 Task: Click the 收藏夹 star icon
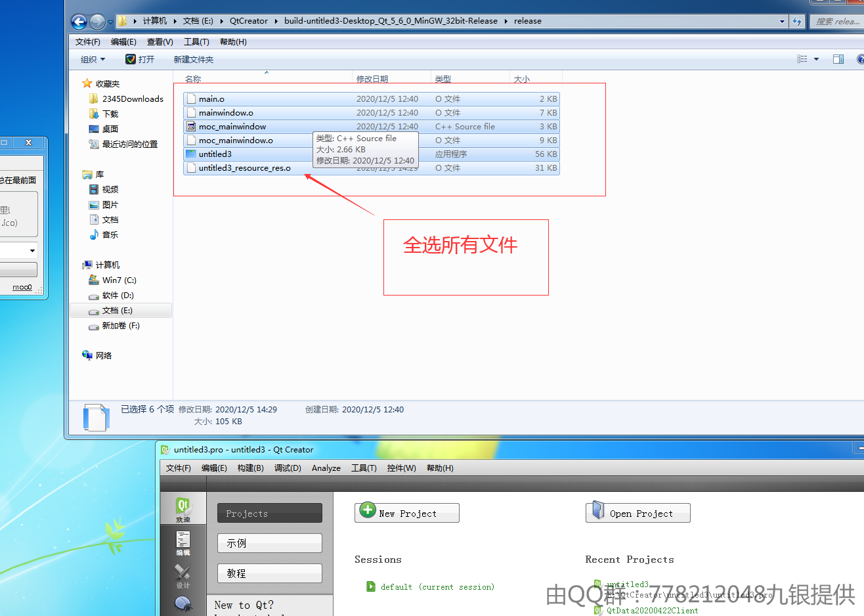coord(87,83)
